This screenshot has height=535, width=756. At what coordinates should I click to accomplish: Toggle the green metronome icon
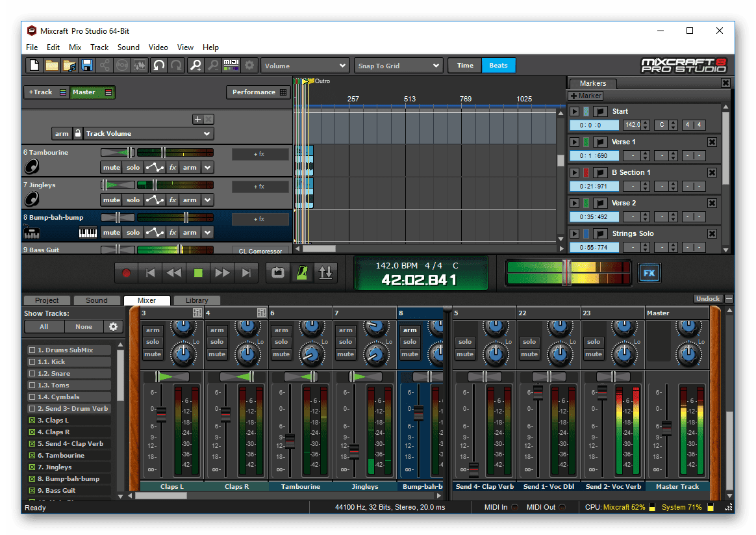tap(302, 273)
